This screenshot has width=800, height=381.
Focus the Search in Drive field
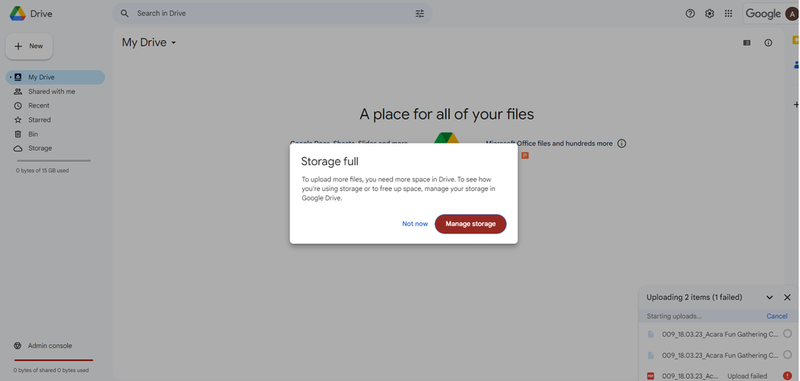click(272, 14)
